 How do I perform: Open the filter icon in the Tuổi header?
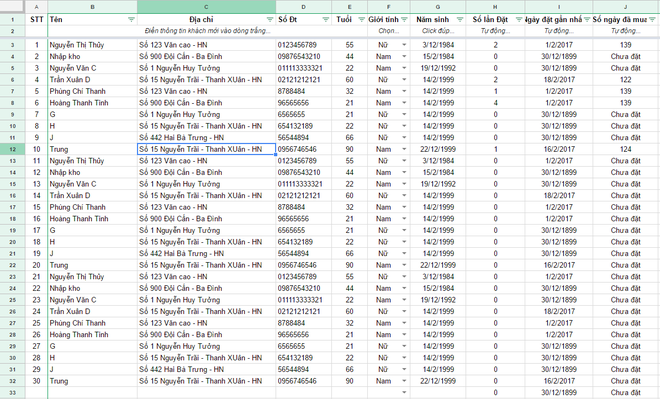362,20
